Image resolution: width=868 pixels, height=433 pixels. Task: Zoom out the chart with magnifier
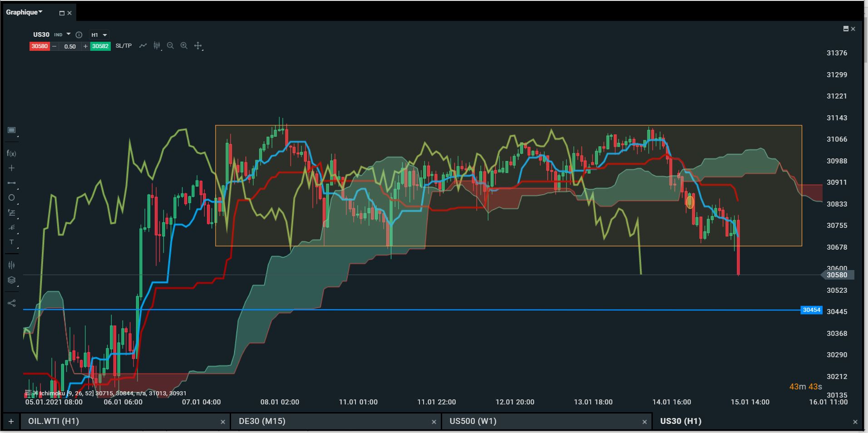tap(170, 46)
